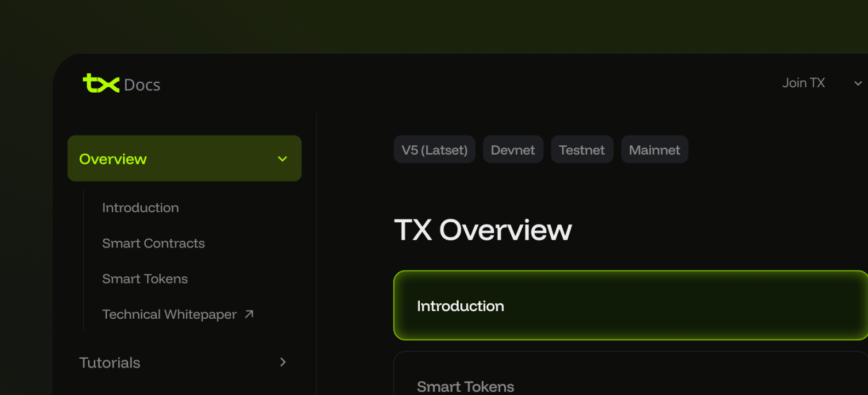868x395 pixels.
Task: Switch to the Devnet tab
Action: pos(512,150)
